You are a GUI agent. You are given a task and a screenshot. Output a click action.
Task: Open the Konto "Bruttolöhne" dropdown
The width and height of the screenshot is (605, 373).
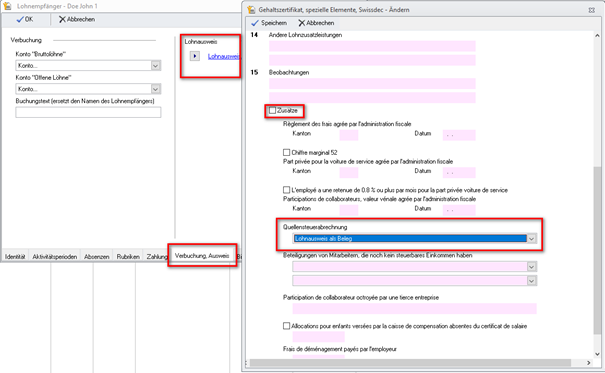coord(155,66)
